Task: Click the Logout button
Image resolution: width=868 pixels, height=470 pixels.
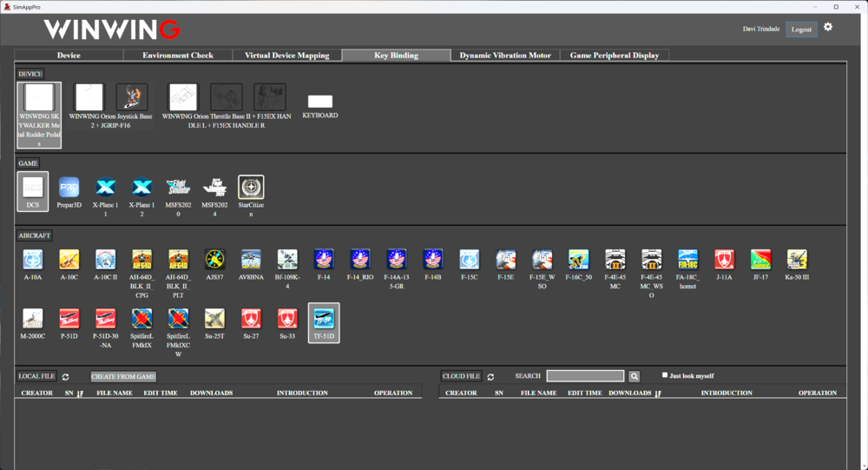Action: pyautogui.click(x=801, y=30)
